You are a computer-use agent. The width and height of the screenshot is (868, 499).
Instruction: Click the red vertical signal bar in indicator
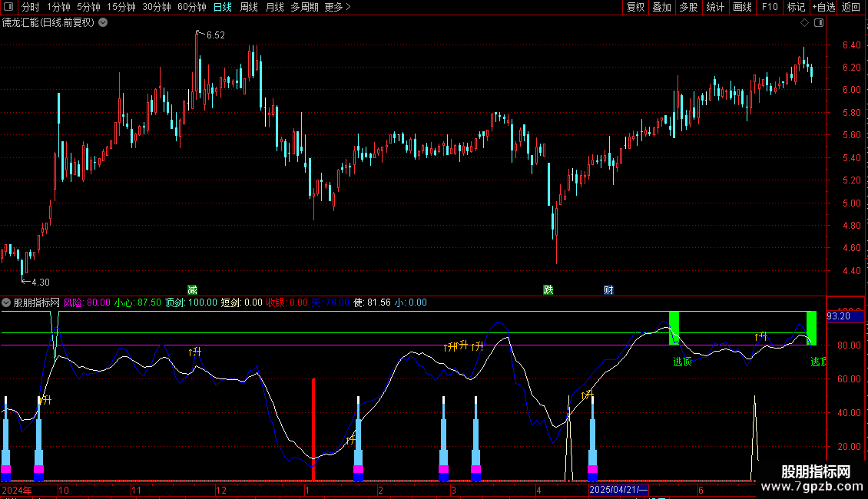coord(313,428)
